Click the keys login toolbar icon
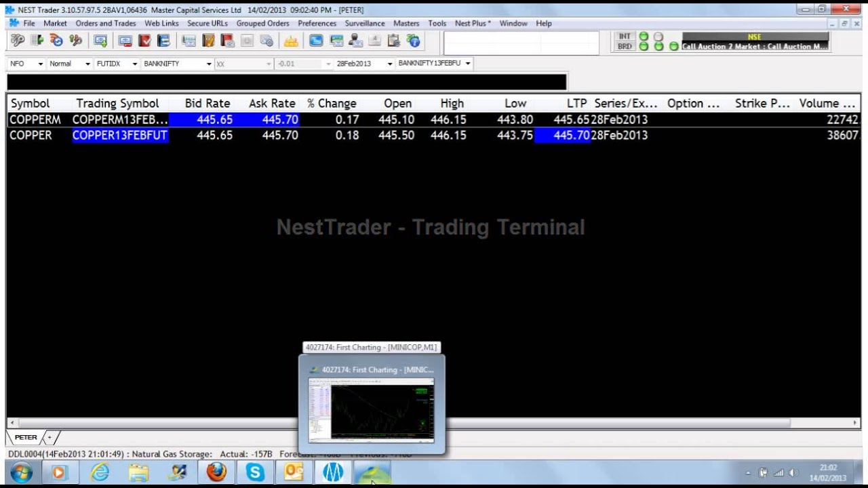The image size is (868, 488). tap(17, 41)
